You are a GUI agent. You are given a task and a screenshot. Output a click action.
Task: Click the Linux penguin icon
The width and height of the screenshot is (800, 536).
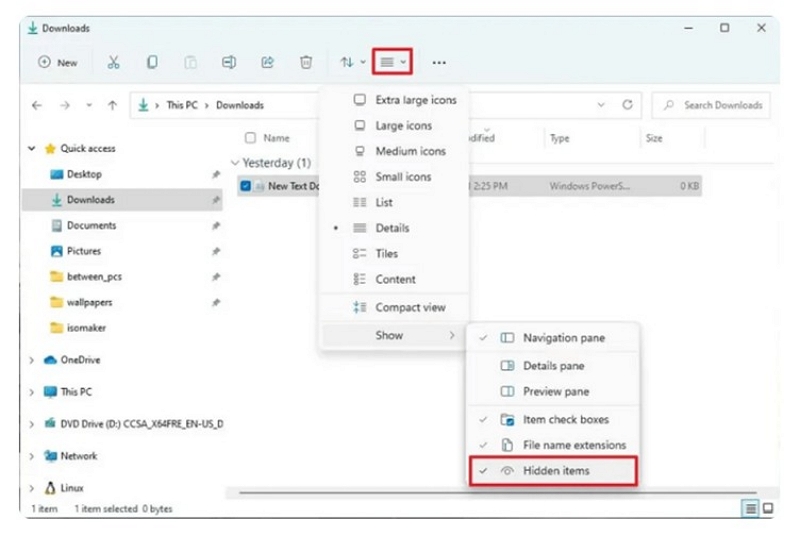coord(50,488)
